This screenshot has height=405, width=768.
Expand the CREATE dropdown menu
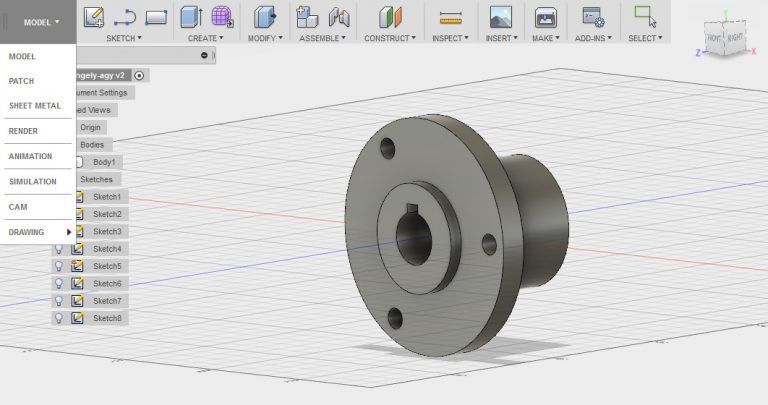pos(205,38)
